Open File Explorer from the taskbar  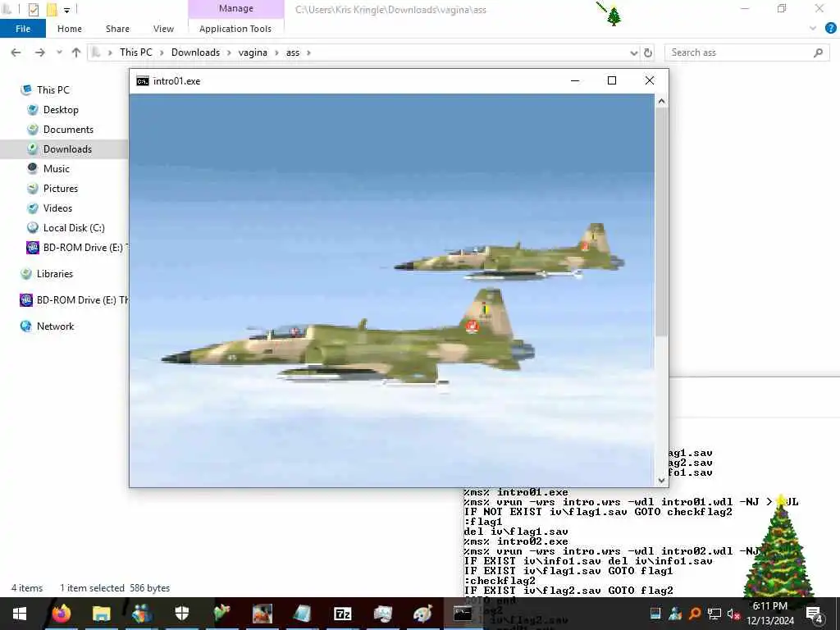pos(101,614)
